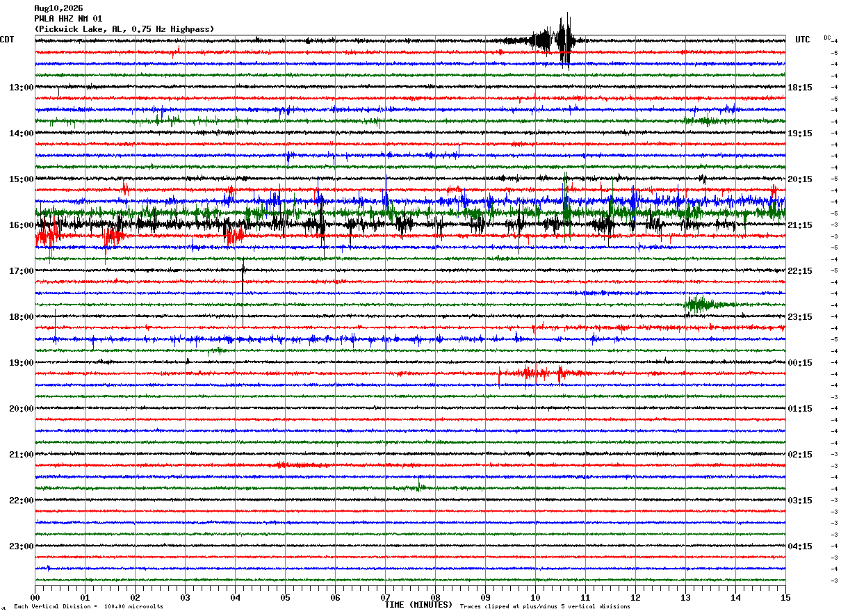Select the 13:00 CDT time label
The height and width of the screenshot is (616, 841).
click(x=21, y=88)
